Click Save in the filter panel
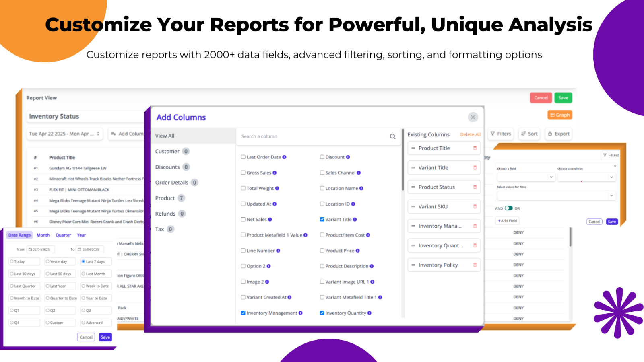The height and width of the screenshot is (362, 644). click(x=612, y=222)
